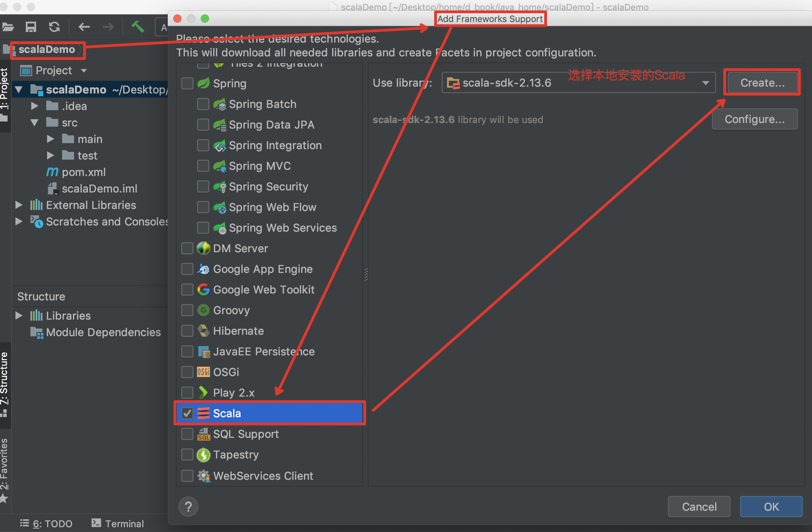This screenshot has width=812, height=532.
Task: Enable the Groovy checkbox
Action: (x=187, y=310)
